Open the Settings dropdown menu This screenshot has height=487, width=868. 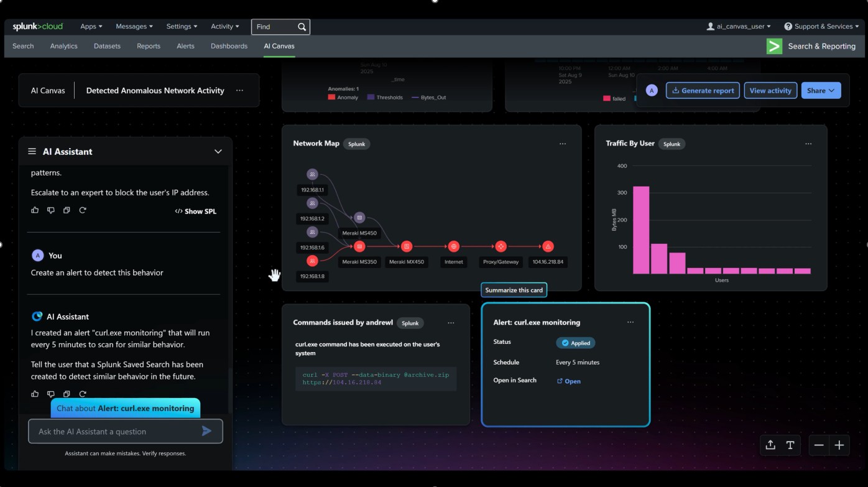pyautogui.click(x=182, y=27)
